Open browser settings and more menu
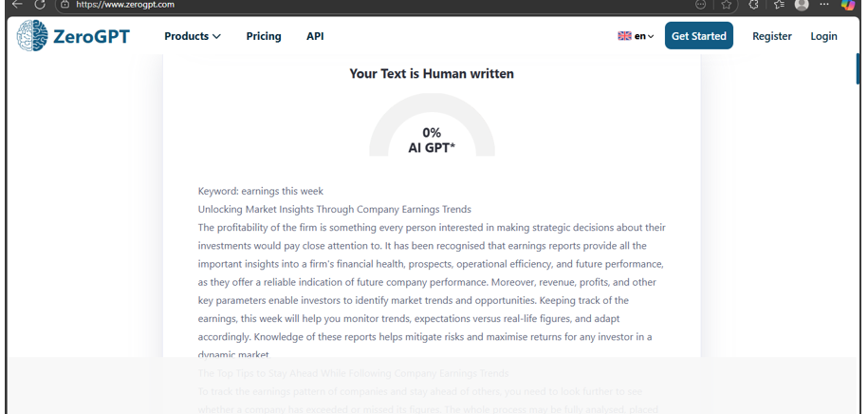Image resolution: width=868 pixels, height=414 pixels. tap(824, 5)
